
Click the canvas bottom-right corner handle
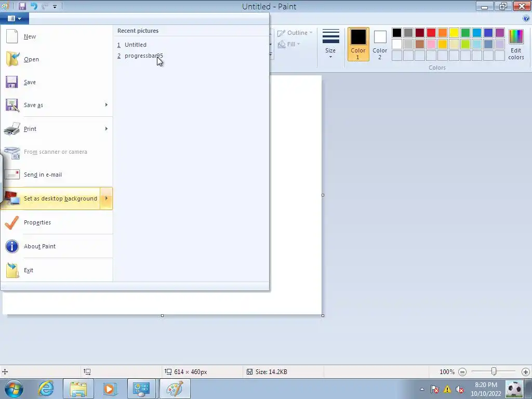(323, 315)
